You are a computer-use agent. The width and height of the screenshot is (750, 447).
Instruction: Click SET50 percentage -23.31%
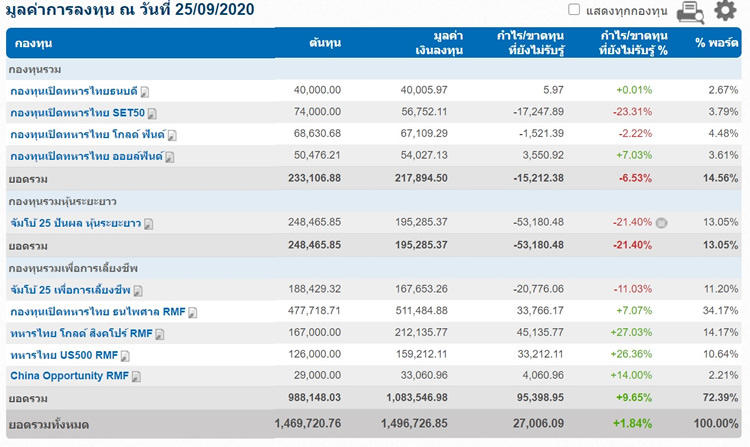[x=632, y=112]
